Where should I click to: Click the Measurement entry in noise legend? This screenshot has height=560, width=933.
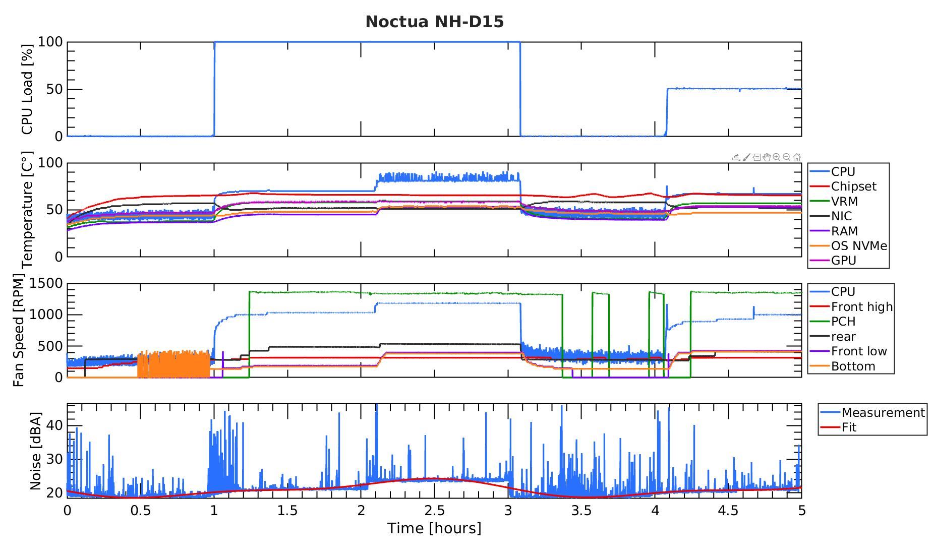tap(872, 413)
